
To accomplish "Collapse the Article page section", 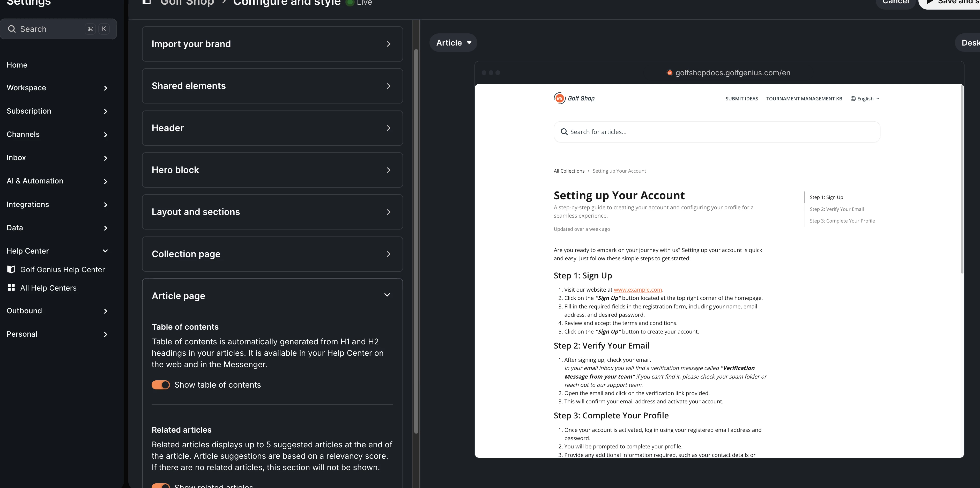I will [x=387, y=295].
